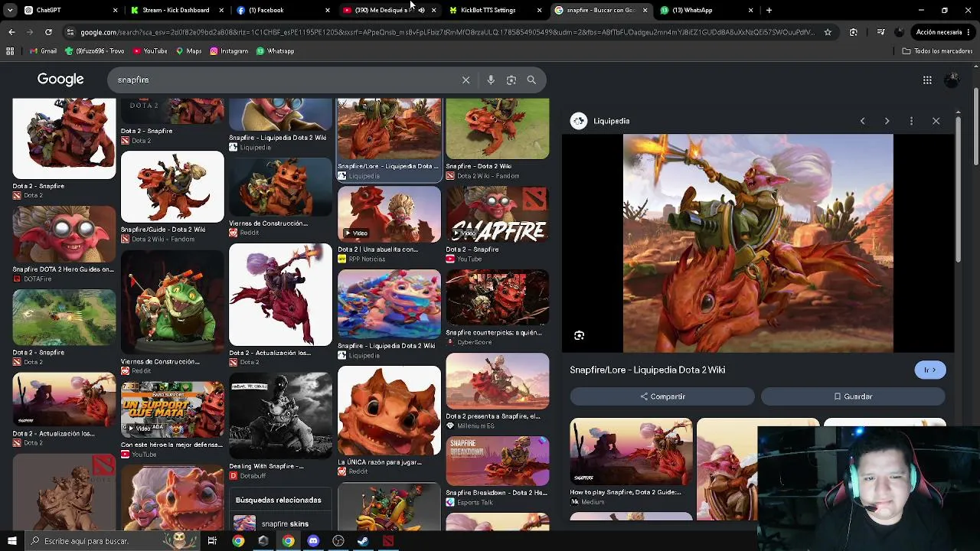Clear the snapfire search query
The image size is (980, 551).
(x=465, y=80)
